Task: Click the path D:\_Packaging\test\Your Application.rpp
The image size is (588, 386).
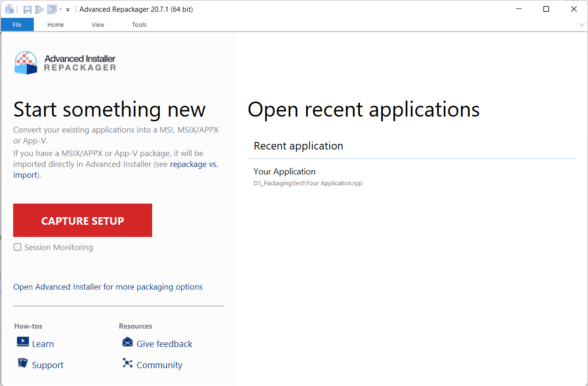Action: 308,183
